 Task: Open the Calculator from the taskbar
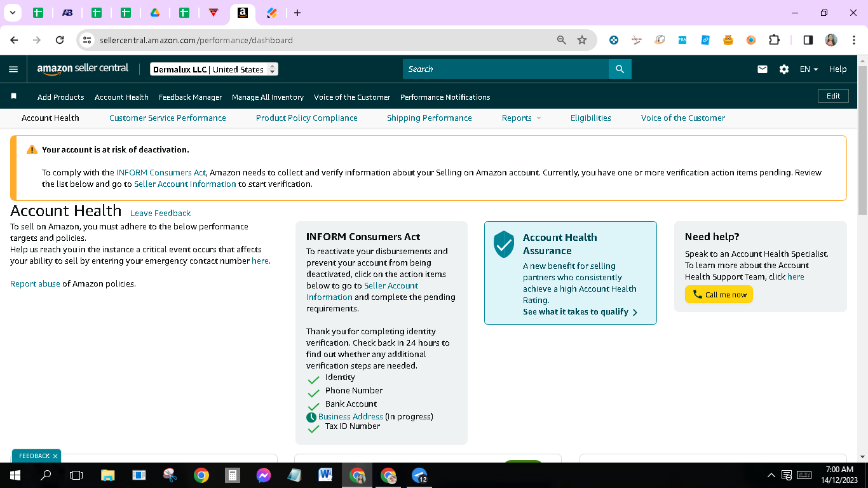click(233, 475)
